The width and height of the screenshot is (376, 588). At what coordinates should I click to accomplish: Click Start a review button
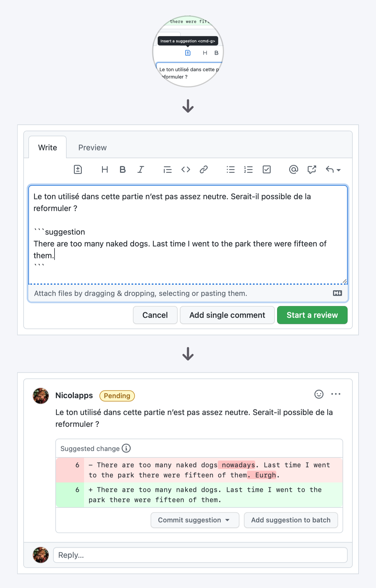coord(312,315)
